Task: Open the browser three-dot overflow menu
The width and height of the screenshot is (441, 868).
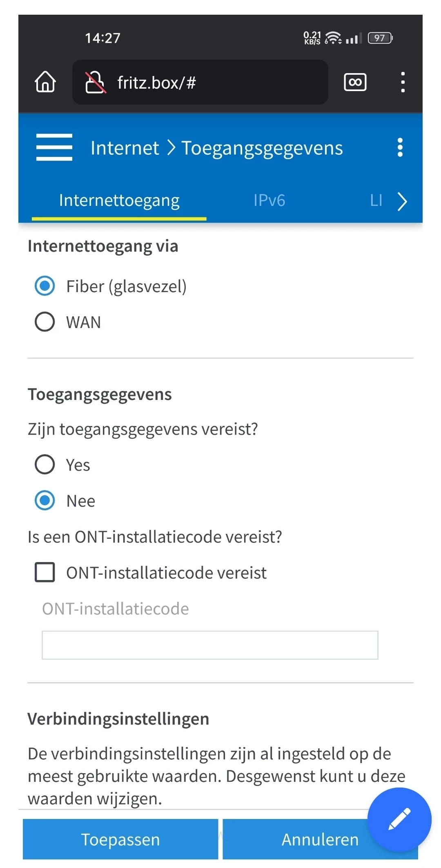Action: (403, 83)
